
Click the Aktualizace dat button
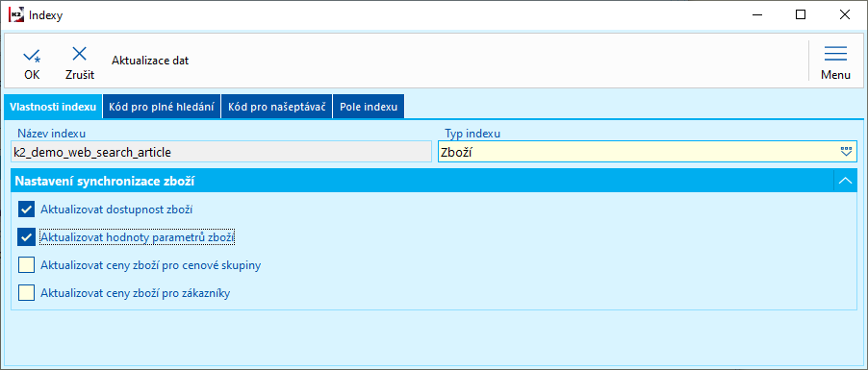(150, 61)
